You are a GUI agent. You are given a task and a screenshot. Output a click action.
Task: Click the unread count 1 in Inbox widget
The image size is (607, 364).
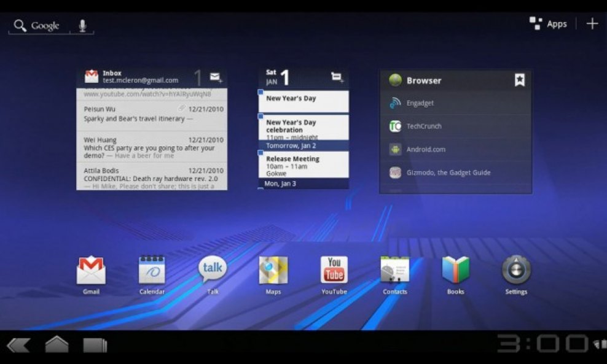[198, 78]
